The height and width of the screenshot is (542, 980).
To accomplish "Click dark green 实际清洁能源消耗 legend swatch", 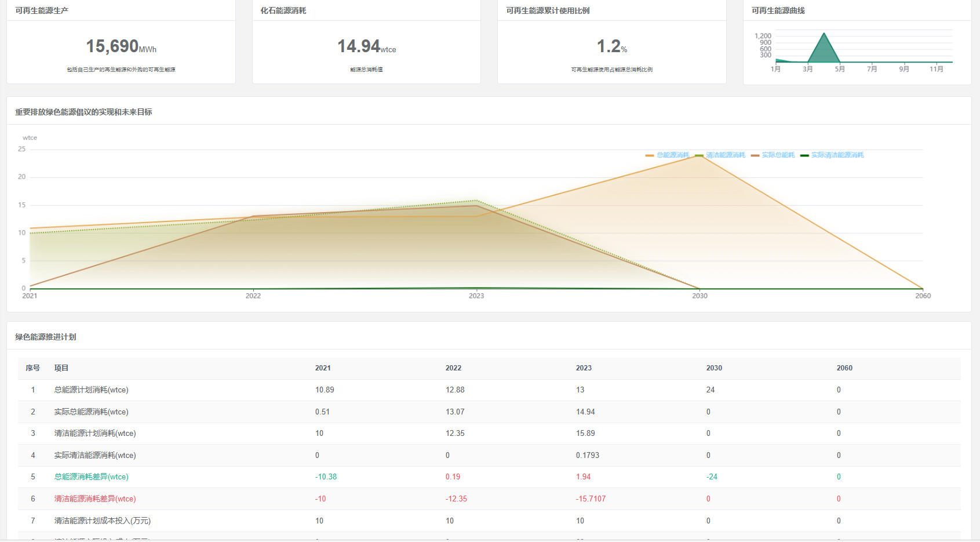I will coord(804,155).
